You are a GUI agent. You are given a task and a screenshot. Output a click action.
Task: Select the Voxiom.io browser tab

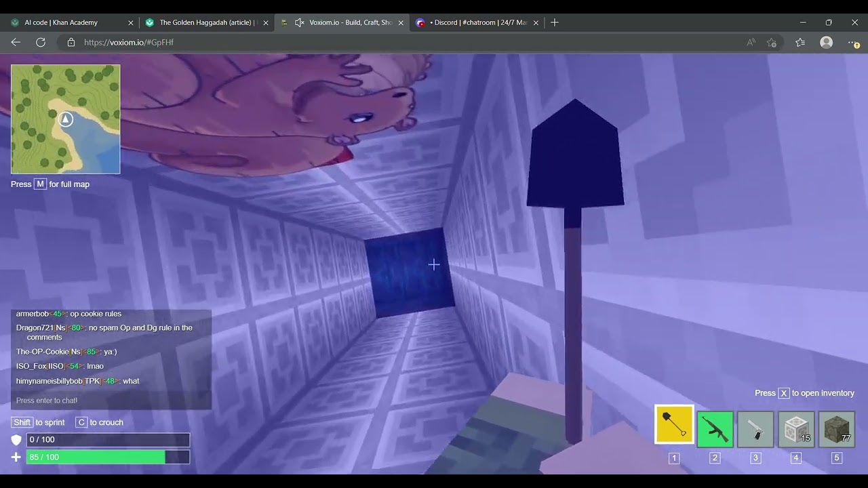pos(342,22)
